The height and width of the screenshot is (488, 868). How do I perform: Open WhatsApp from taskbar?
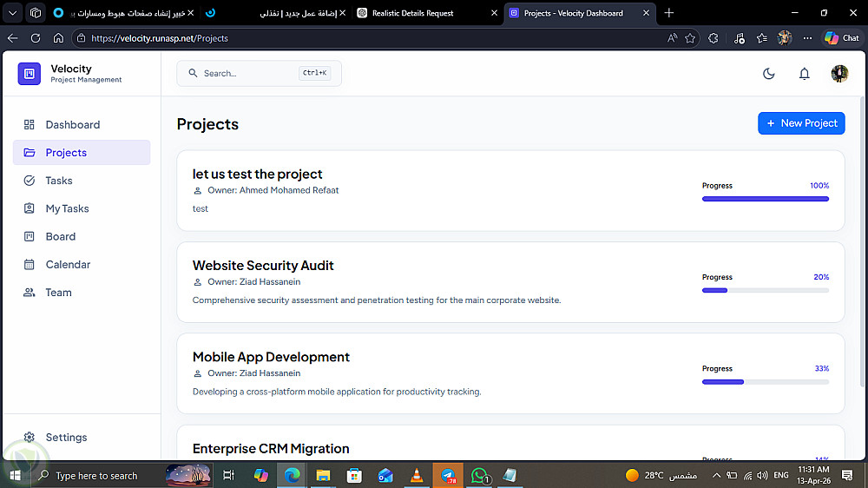click(479, 475)
